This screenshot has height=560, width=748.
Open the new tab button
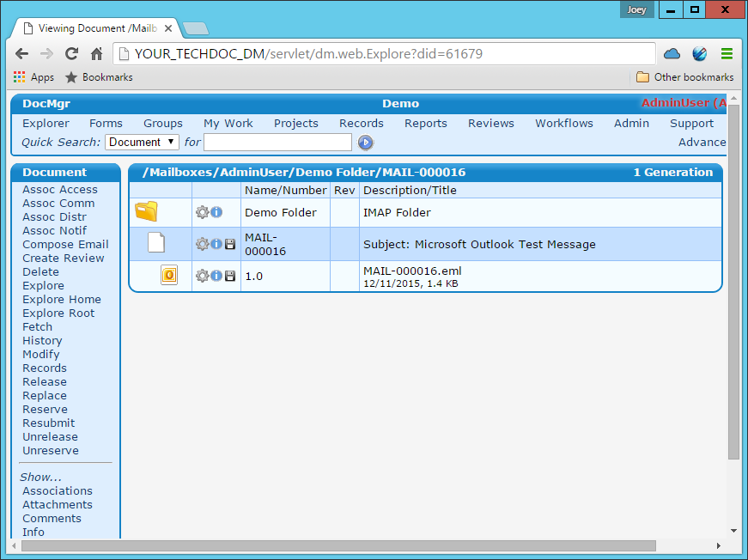(196, 28)
